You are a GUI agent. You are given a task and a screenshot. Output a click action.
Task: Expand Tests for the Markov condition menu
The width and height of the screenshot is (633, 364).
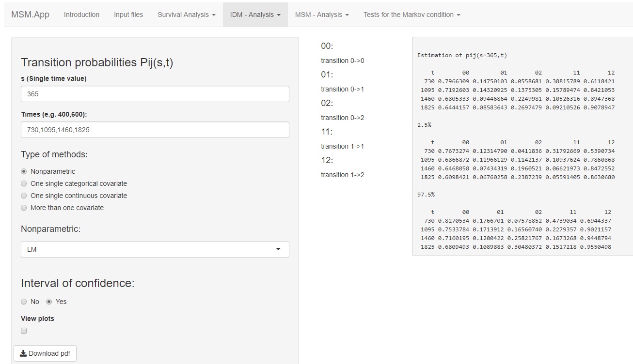click(x=411, y=15)
